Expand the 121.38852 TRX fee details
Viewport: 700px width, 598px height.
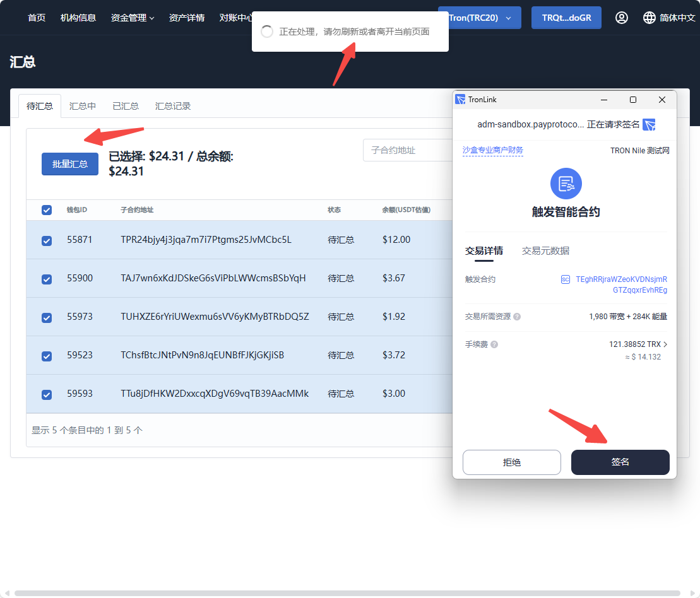click(638, 344)
